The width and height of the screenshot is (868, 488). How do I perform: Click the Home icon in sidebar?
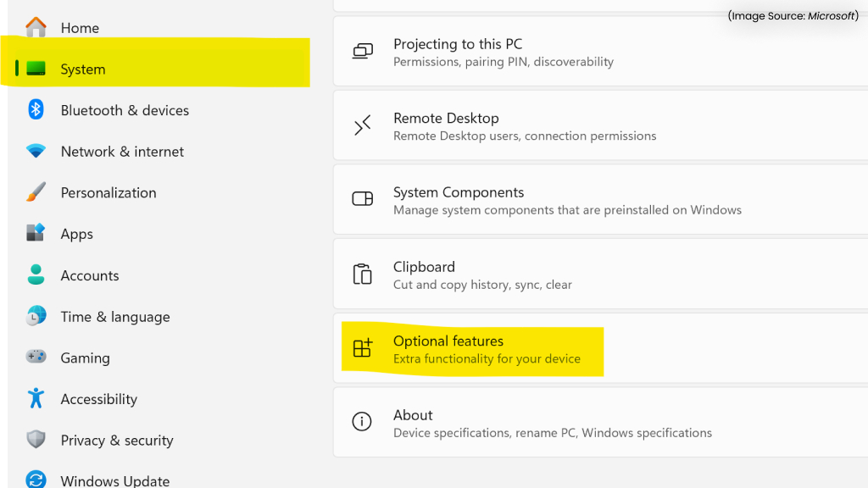tap(36, 27)
